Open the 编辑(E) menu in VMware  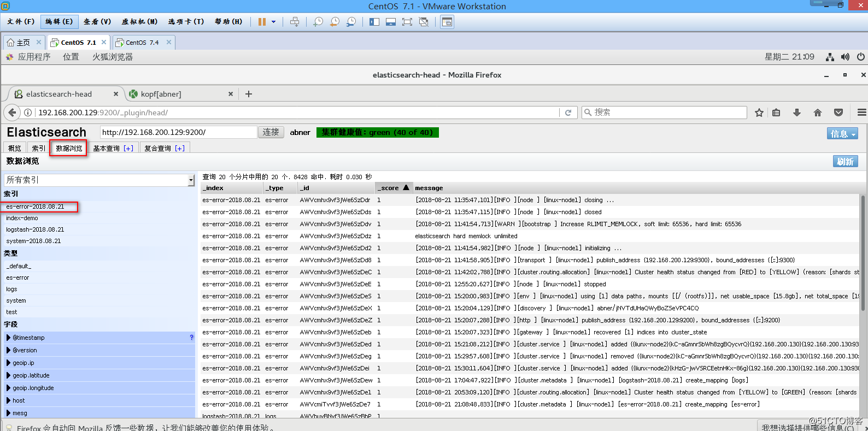59,22
